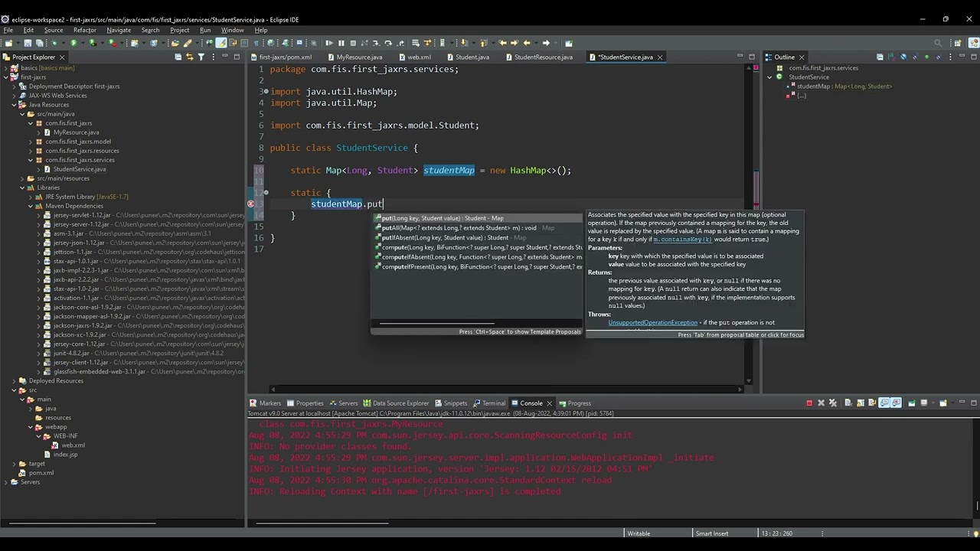
Task: Click the Save toolbar icon
Action: click(28, 43)
